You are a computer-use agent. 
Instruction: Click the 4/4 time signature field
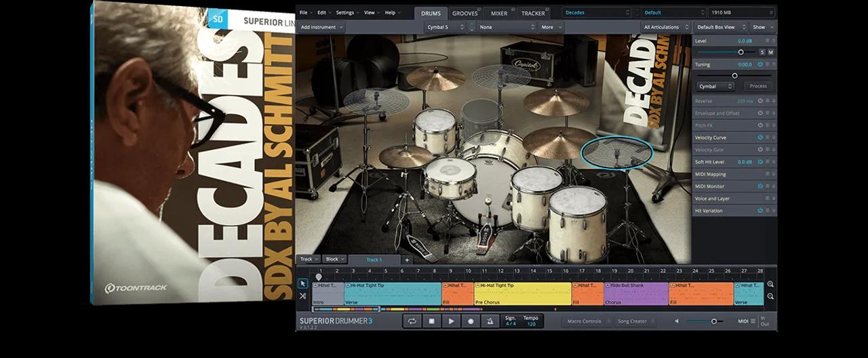[511, 321]
